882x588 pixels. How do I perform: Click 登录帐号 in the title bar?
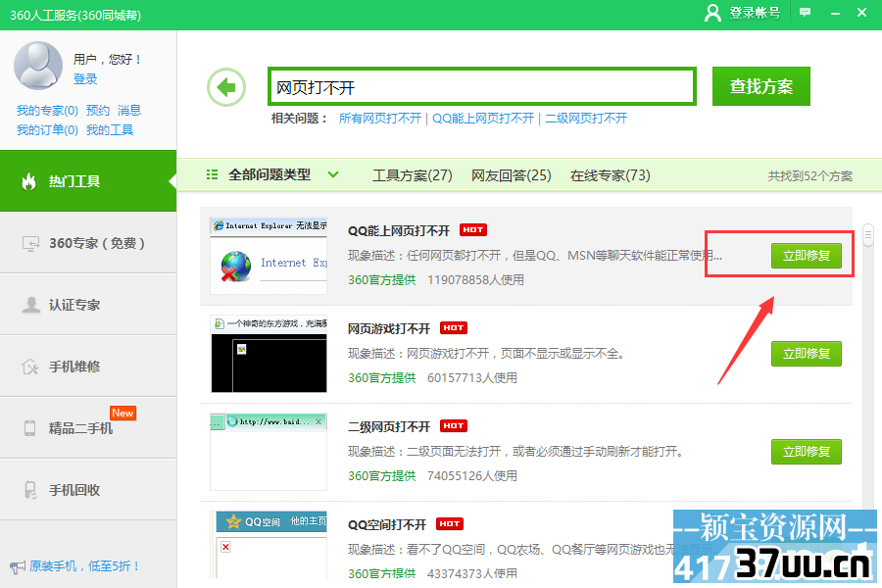pyautogui.click(x=755, y=13)
